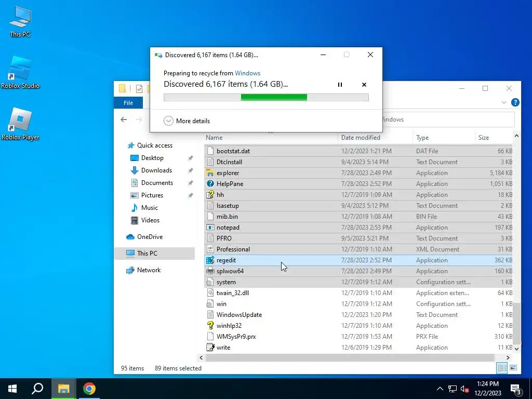Open Roblox Studio desktop shortcut
The image size is (532, 399).
20,72
